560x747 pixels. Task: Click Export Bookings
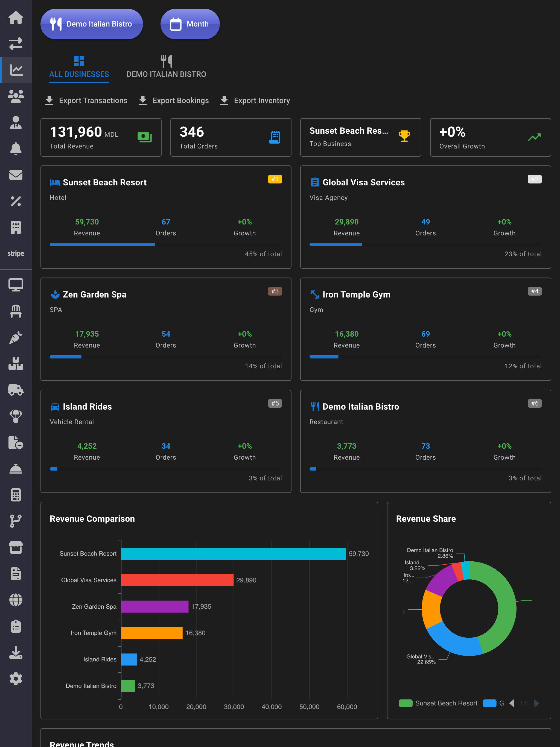pos(174,100)
